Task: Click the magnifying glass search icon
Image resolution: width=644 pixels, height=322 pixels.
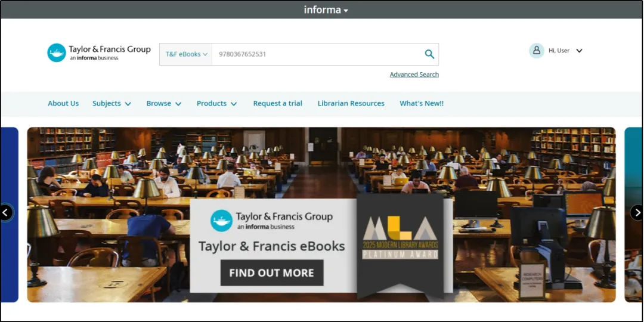Action: 429,54
